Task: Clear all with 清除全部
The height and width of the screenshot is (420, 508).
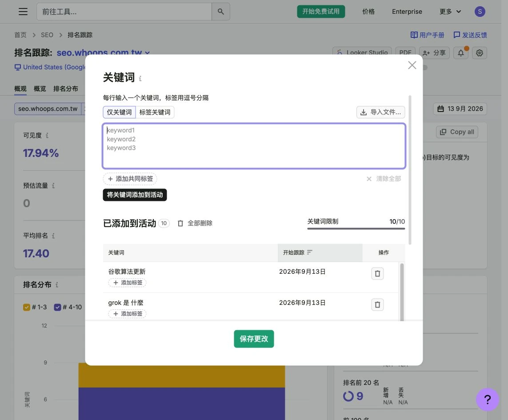Action: [384, 179]
